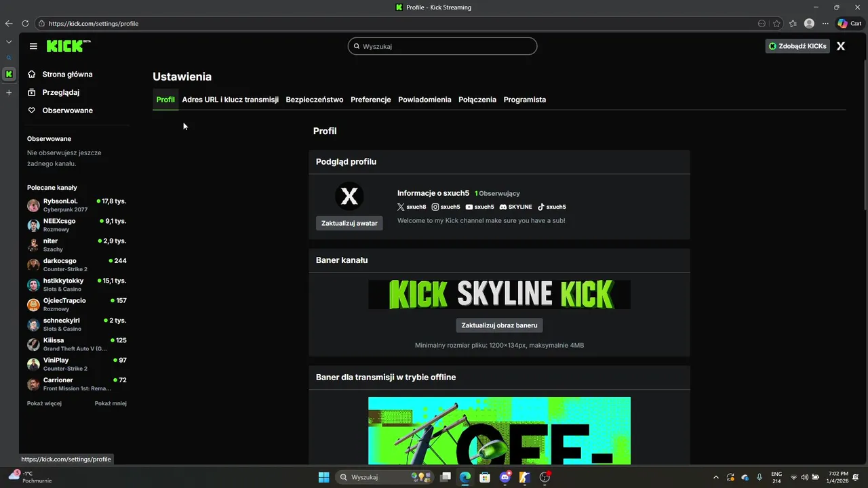
Task: Click Pokaż mniej link
Action: (111, 403)
